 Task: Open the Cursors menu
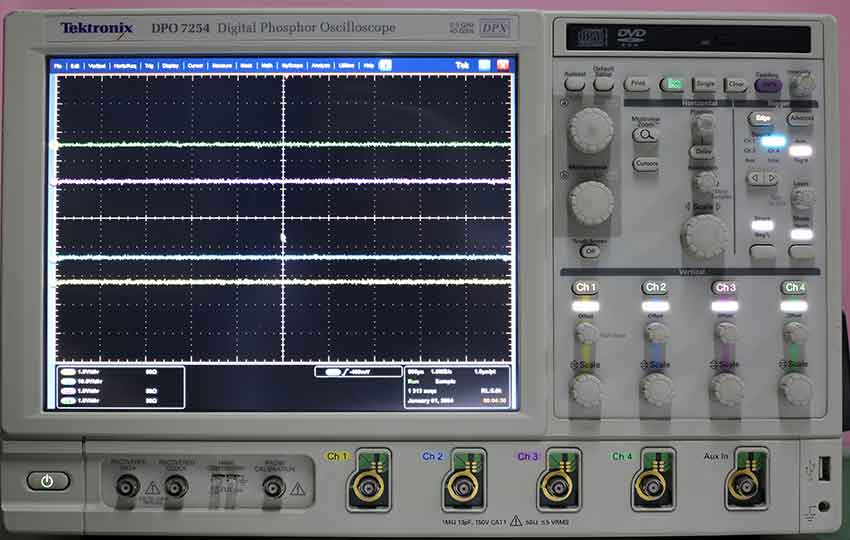click(x=195, y=66)
